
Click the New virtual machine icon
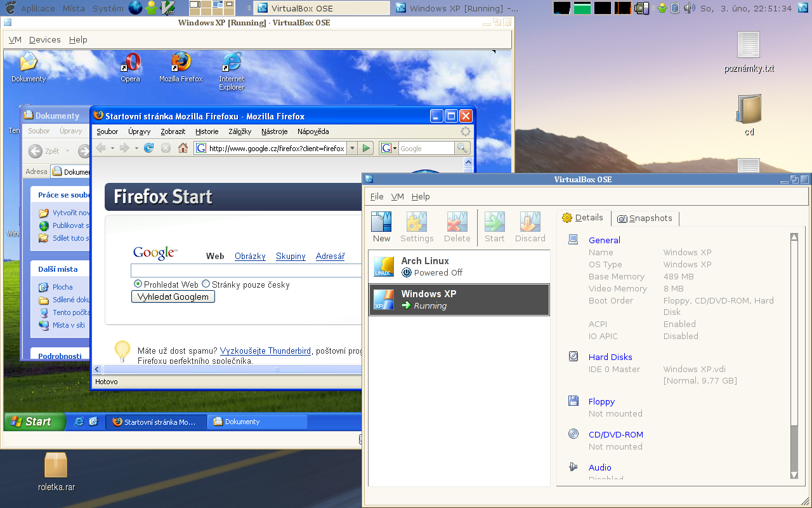(381, 227)
